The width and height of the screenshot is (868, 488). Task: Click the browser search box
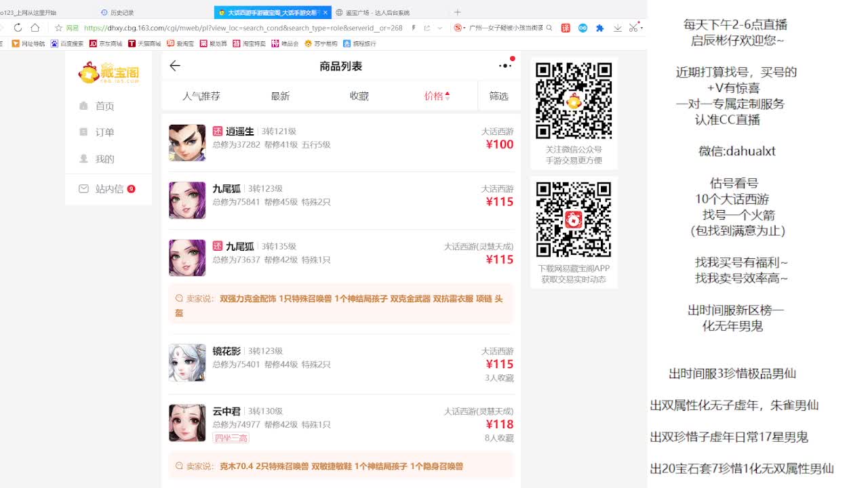click(x=505, y=28)
